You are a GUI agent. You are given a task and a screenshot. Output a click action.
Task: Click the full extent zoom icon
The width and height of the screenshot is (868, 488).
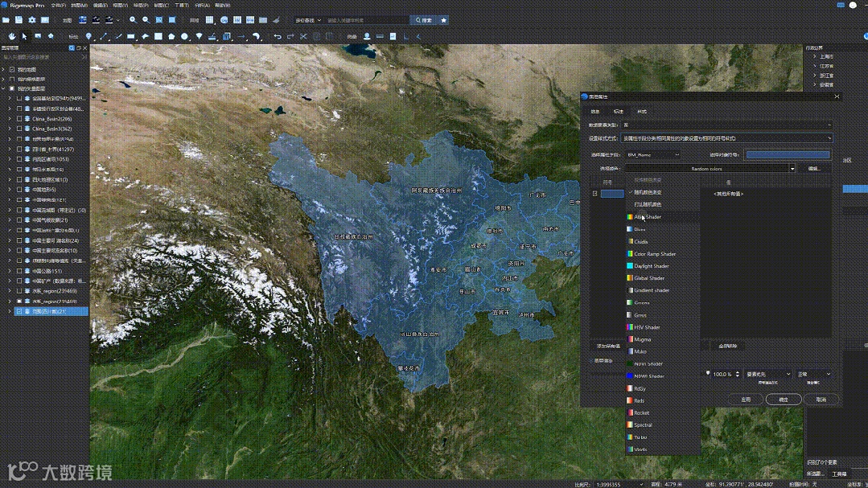(158, 20)
